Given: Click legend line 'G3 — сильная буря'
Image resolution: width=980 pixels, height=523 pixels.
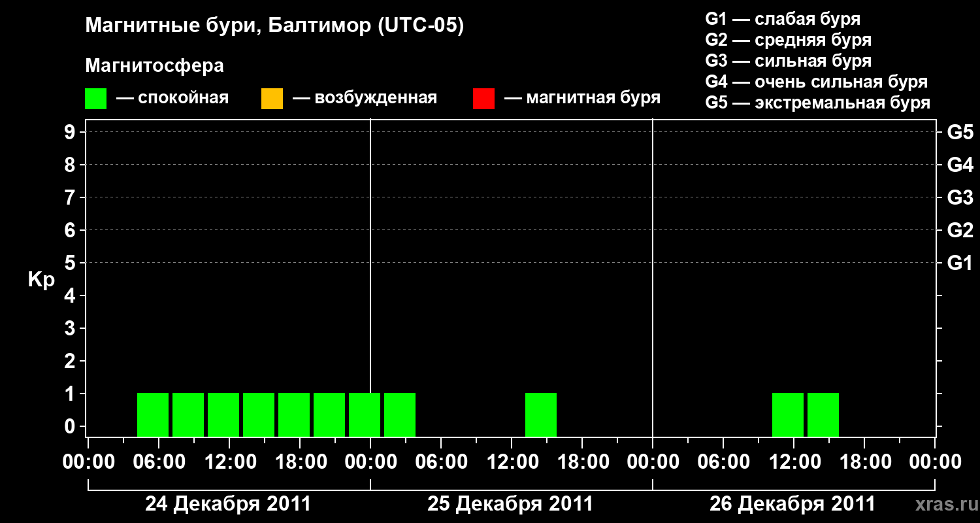Looking at the screenshot, I should (788, 61).
